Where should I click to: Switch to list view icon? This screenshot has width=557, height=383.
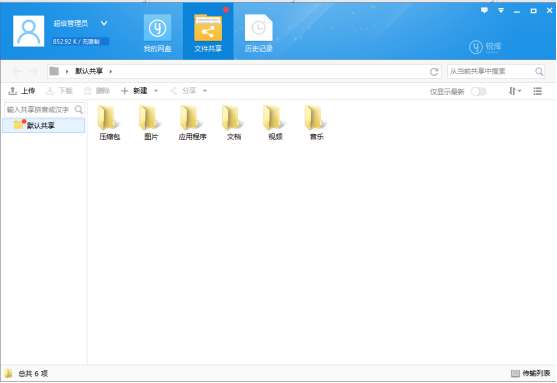(537, 91)
